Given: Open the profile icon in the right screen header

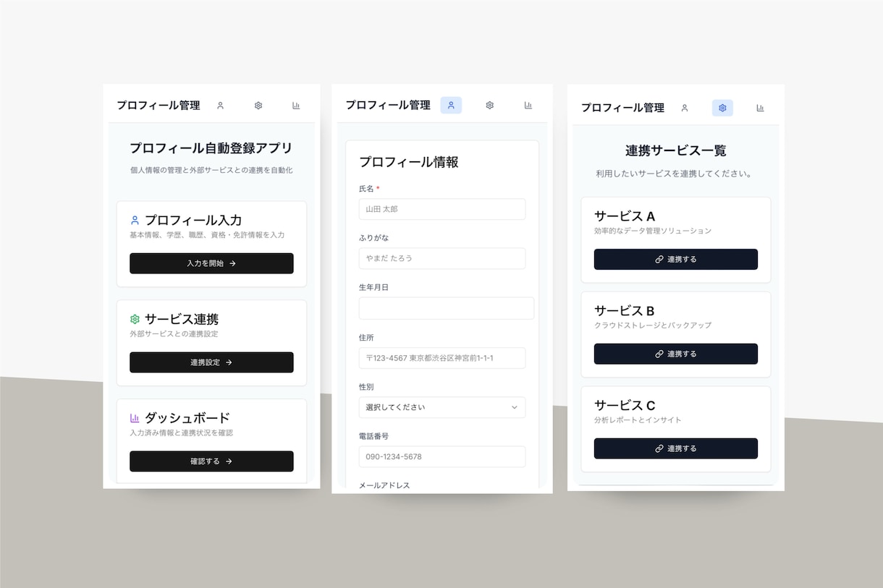Looking at the screenshot, I should [684, 108].
